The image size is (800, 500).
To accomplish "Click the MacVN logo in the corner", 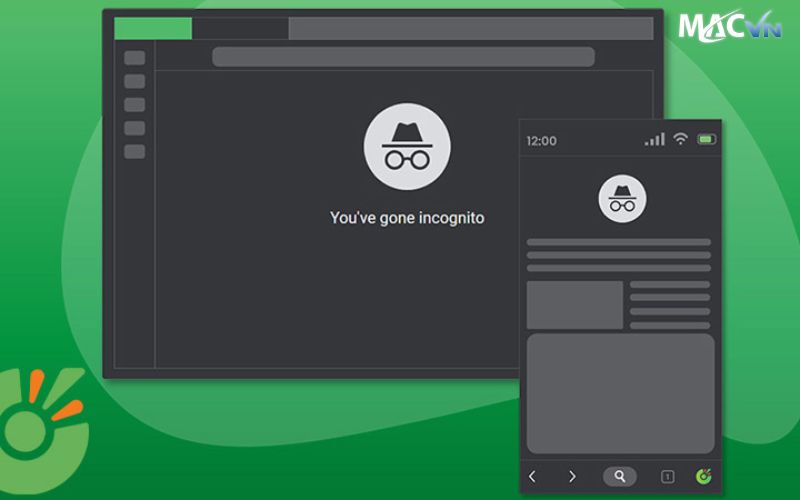I will (x=730, y=27).
